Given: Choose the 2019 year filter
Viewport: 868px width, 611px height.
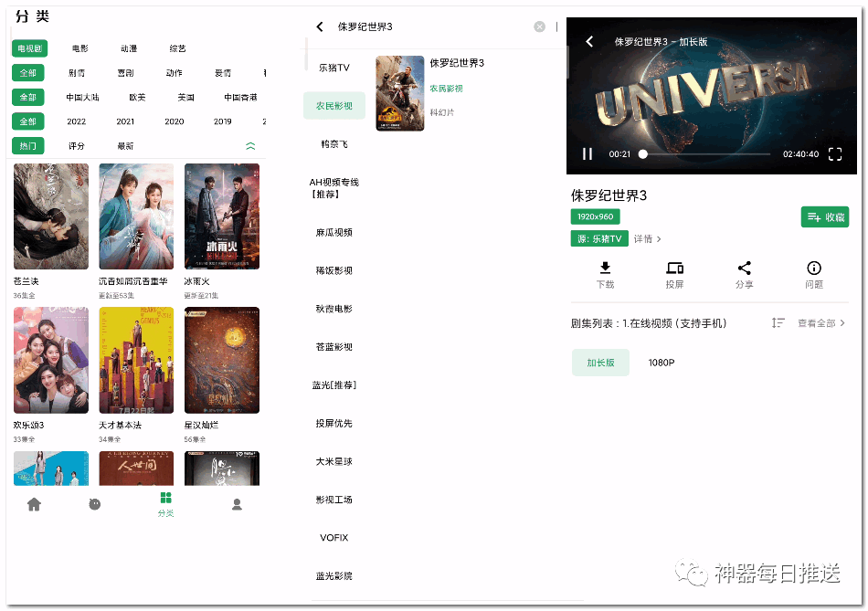Looking at the screenshot, I should pos(223,121).
